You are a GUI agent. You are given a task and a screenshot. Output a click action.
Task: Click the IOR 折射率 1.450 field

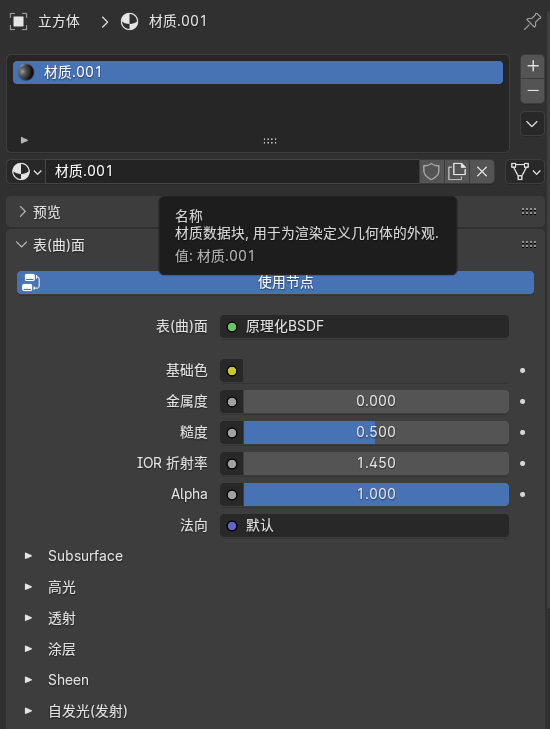[x=376, y=464]
